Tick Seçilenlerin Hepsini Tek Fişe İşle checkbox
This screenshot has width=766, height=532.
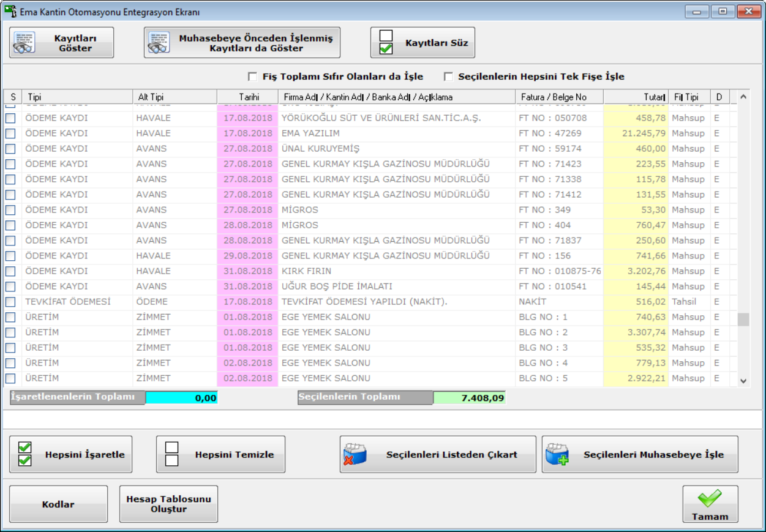coord(448,77)
